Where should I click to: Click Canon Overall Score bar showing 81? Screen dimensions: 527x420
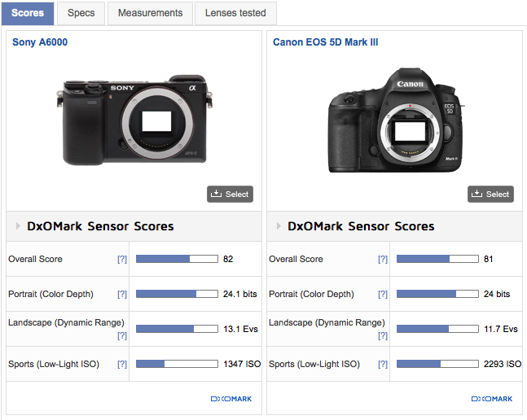click(x=437, y=259)
